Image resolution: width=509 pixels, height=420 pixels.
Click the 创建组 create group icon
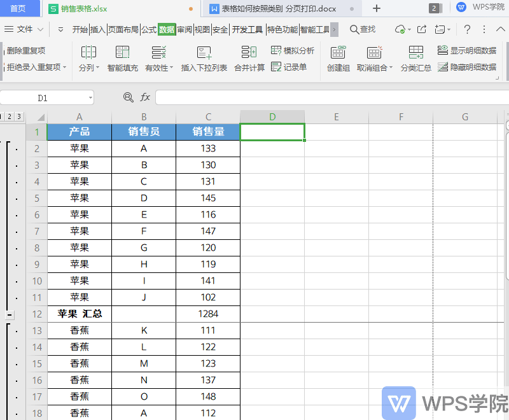[338, 52]
